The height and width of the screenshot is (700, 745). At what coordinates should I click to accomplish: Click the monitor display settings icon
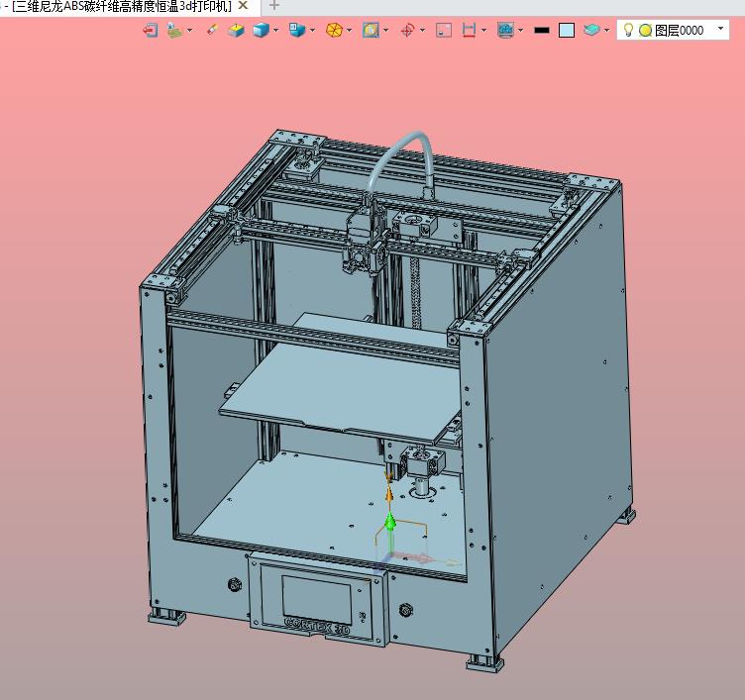(505, 31)
